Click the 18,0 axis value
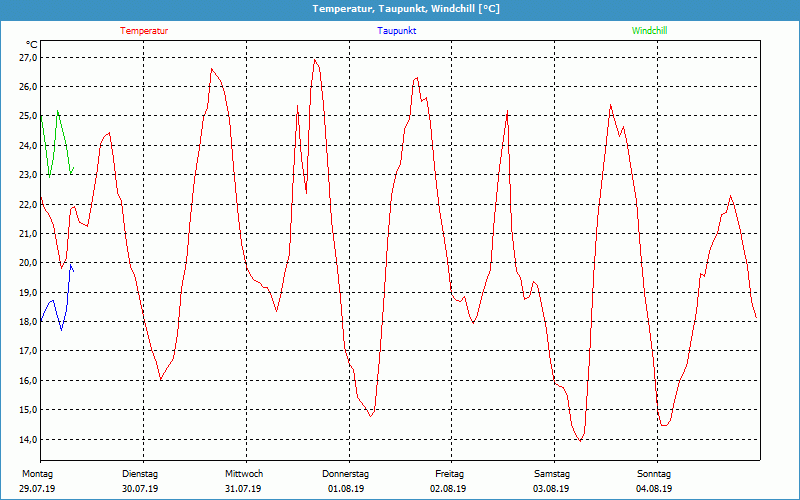Viewport: 800px width, 500px height. (x=29, y=322)
